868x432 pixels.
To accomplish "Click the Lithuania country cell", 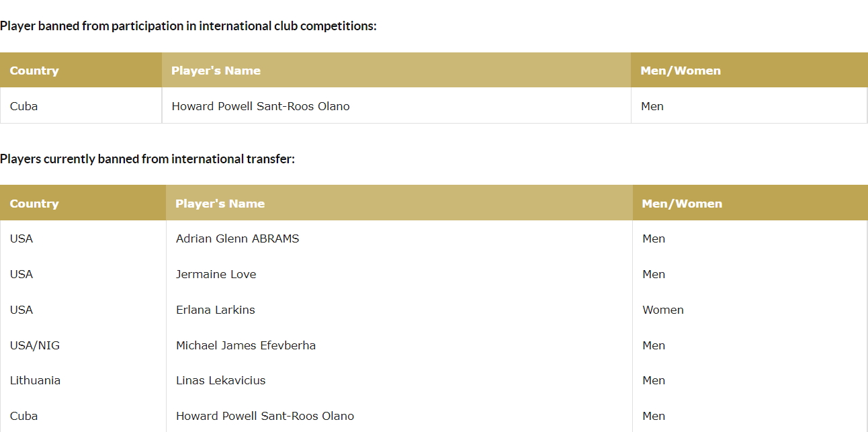I will [35, 380].
